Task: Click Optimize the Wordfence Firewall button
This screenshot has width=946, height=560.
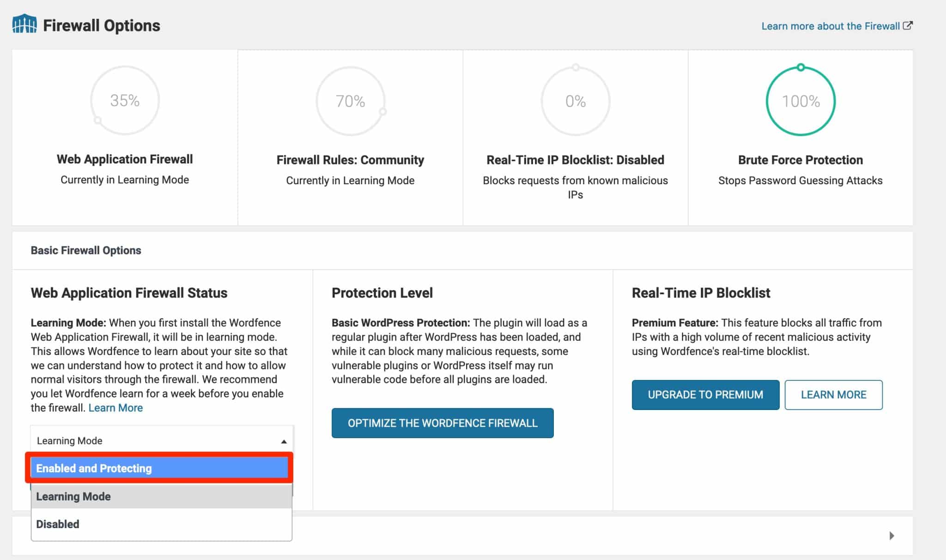Action: (x=443, y=423)
